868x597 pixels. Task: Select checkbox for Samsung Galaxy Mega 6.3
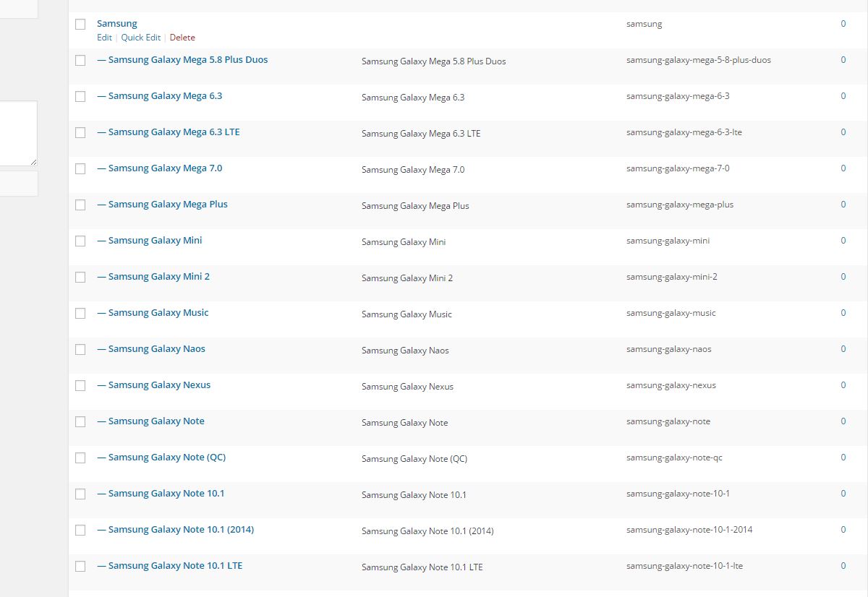(x=80, y=97)
